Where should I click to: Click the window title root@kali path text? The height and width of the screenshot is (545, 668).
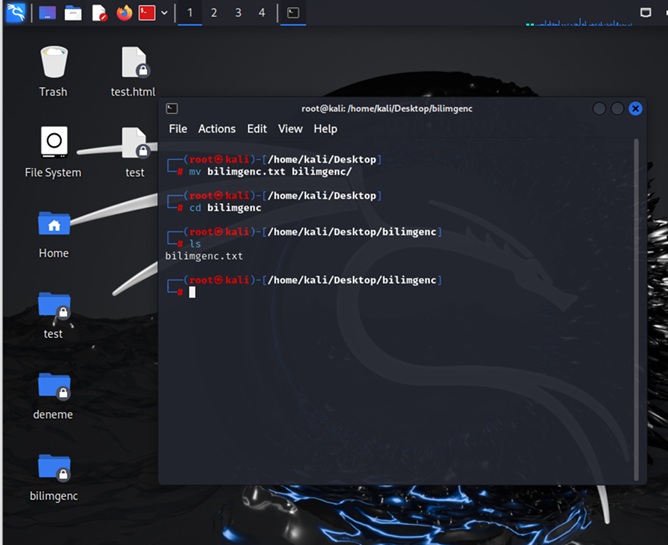pyautogui.click(x=387, y=109)
